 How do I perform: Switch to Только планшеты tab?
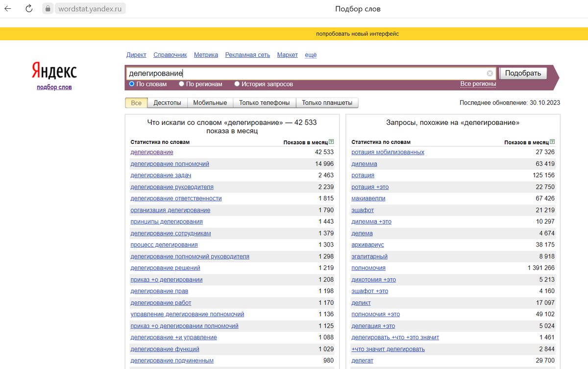pos(327,103)
